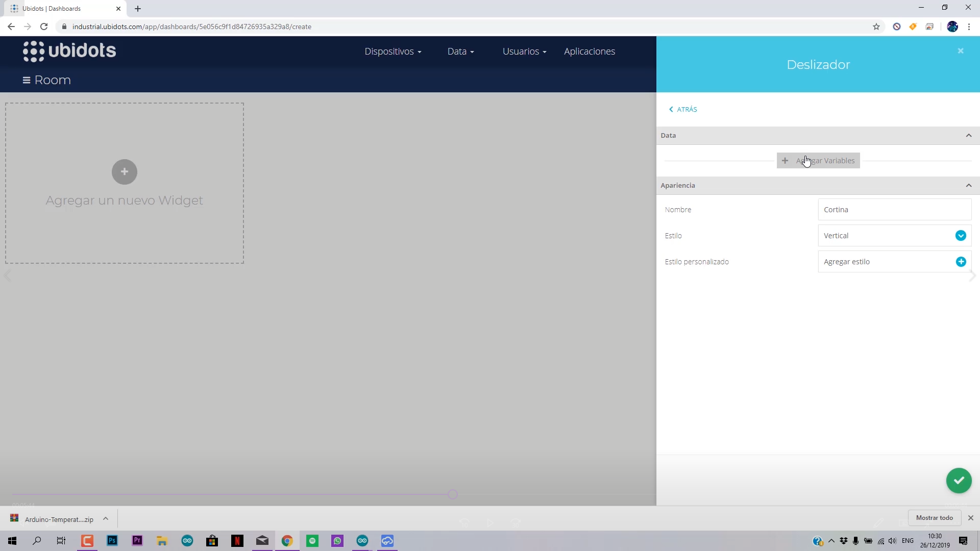Open the Usuarios menu
Viewport: 980px width, 551px height.
[524, 52]
